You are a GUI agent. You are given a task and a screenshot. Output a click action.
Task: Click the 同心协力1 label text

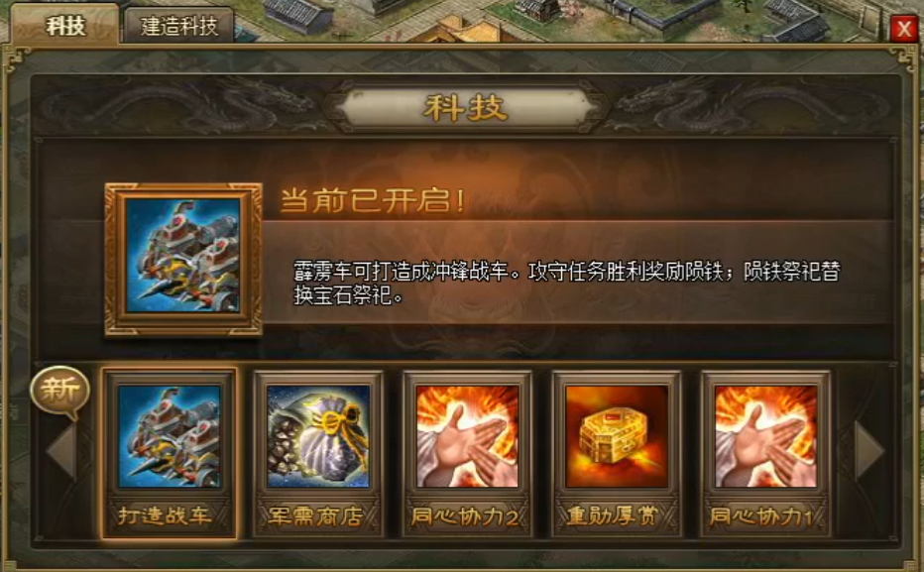point(761,516)
